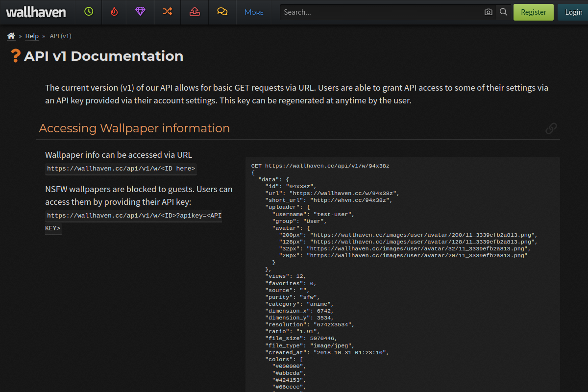Click the "#abbcda" color value

click(x=289, y=373)
